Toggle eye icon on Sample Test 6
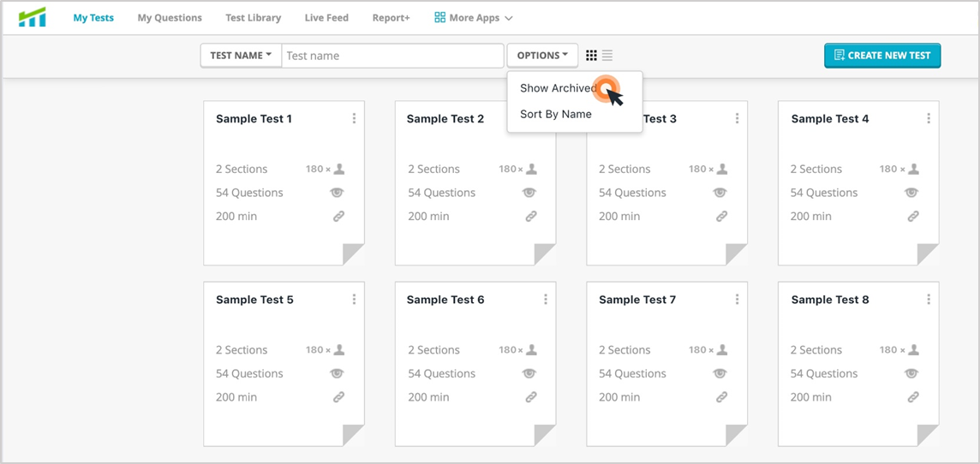 pyautogui.click(x=529, y=373)
